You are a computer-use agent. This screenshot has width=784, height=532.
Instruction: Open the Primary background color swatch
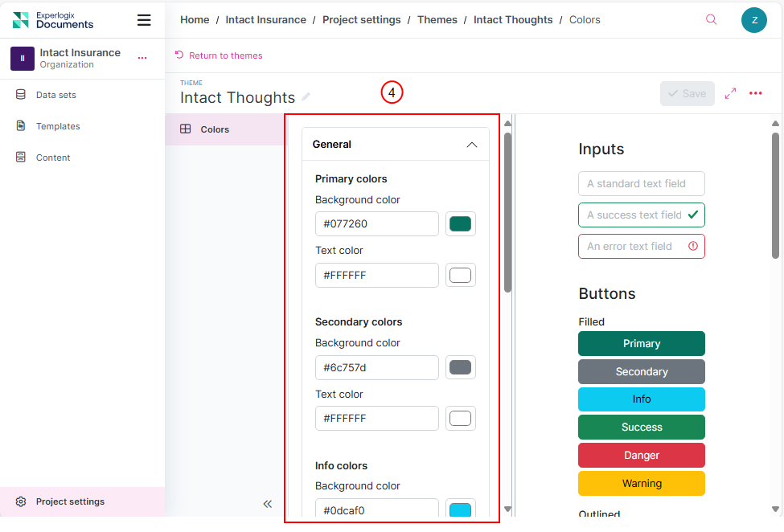(x=460, y=224)
